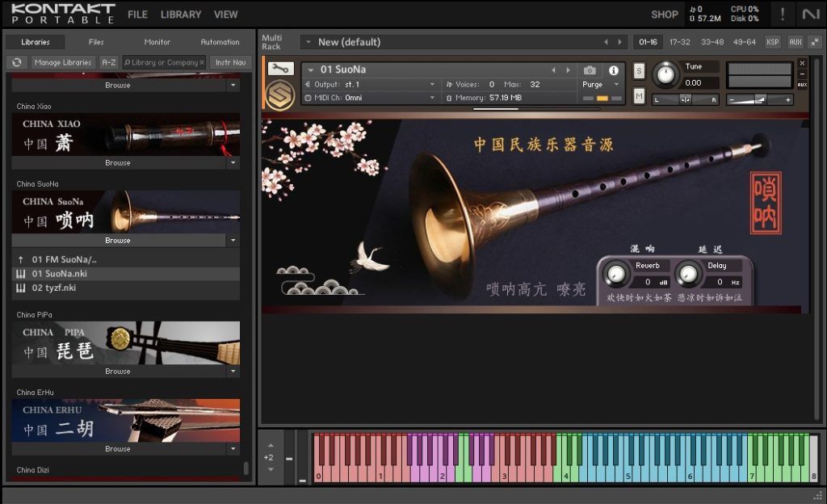Select the Libraries tab
Screen dimensions: 827x504
pos(36,42)
